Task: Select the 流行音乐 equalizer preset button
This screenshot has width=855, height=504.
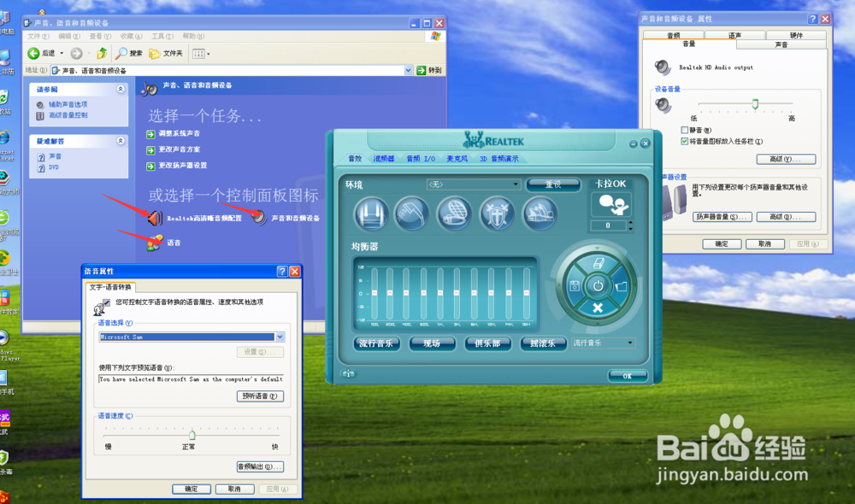Action: click(376, 343)
